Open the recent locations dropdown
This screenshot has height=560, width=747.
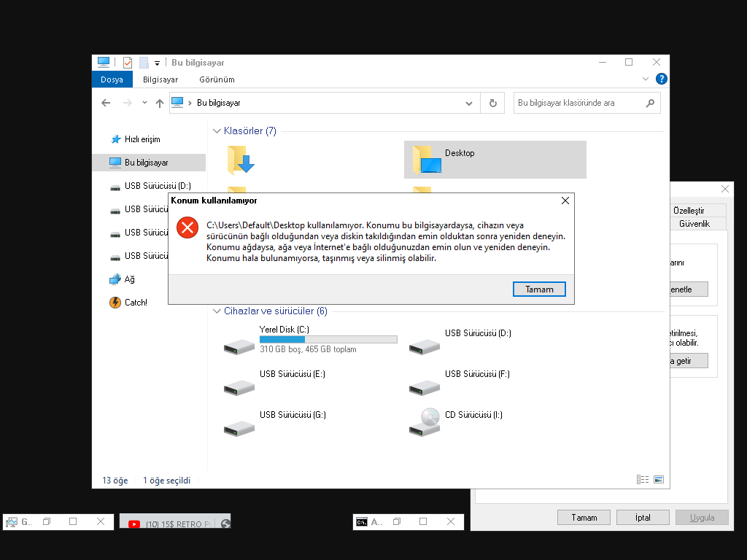[x=144, y=102]
